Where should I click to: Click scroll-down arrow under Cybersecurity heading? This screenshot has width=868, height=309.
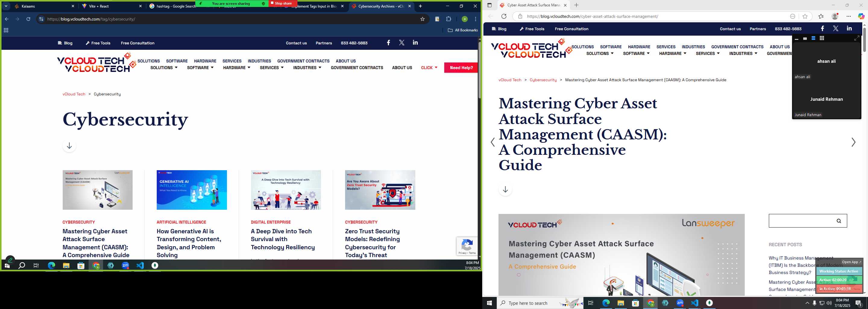pyautogui.click(x=69, y=146)
